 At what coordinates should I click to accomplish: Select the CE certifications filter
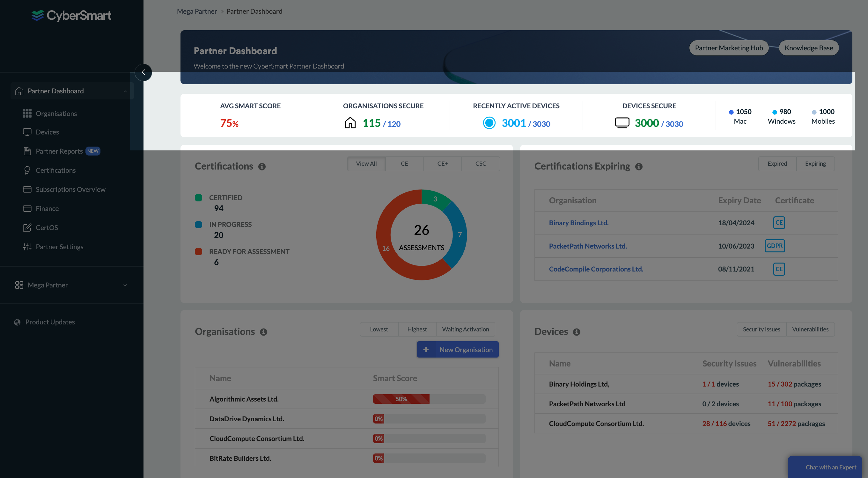tap(404, 163)
